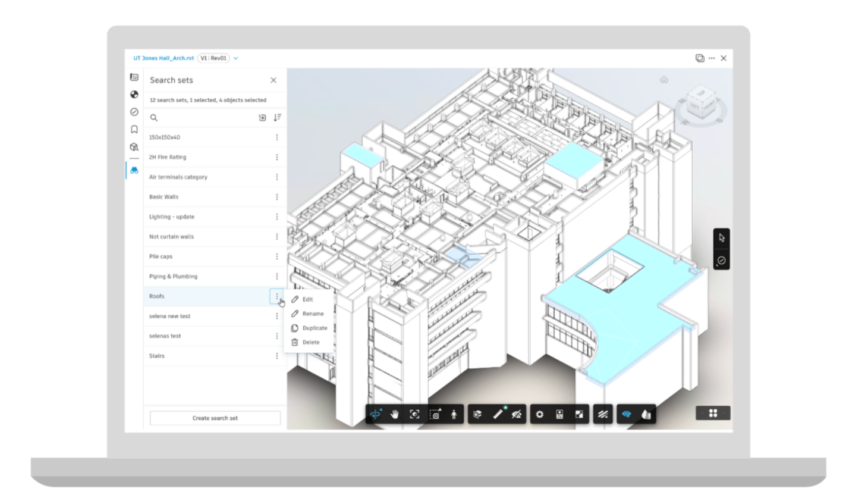The width and height of the screenshot is (868, 501).
Task: Open options menu for Stairs
Action: coord(277,356)
